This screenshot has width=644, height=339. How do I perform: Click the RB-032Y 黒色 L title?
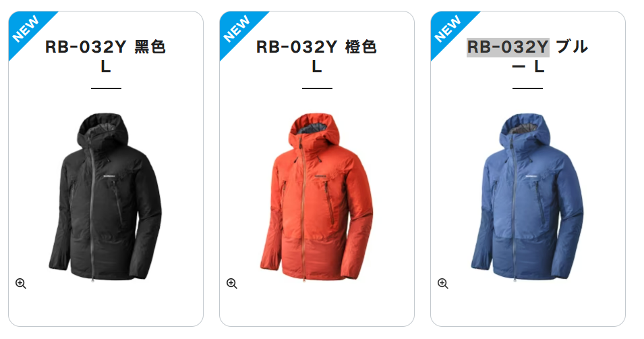click(106, 56)
